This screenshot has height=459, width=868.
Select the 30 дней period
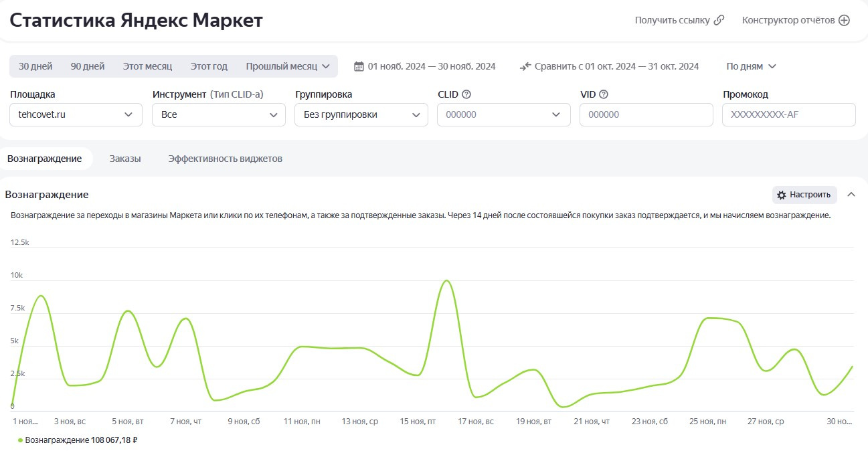coord(35,66)
